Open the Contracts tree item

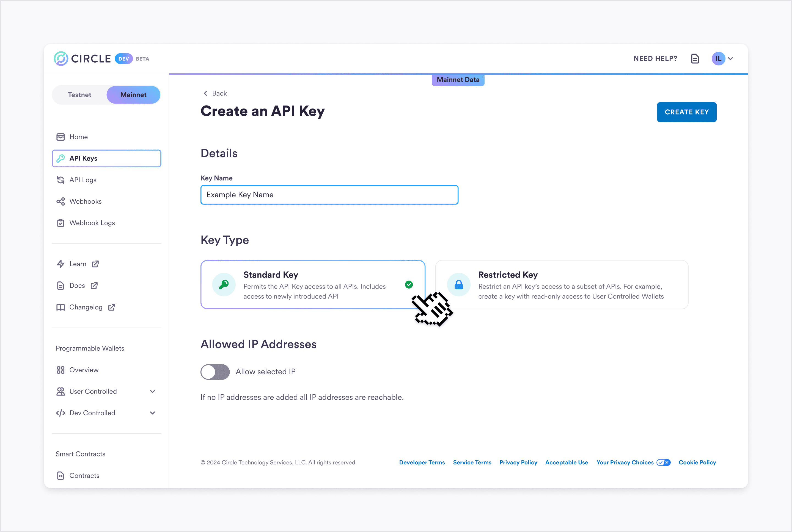click(84, 476)
